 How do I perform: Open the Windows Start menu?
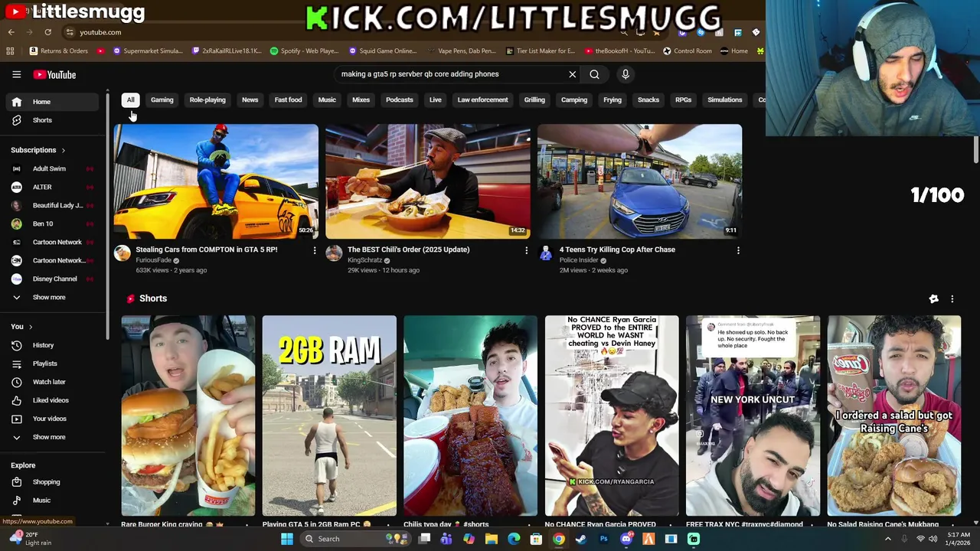[x=287, y=539]
